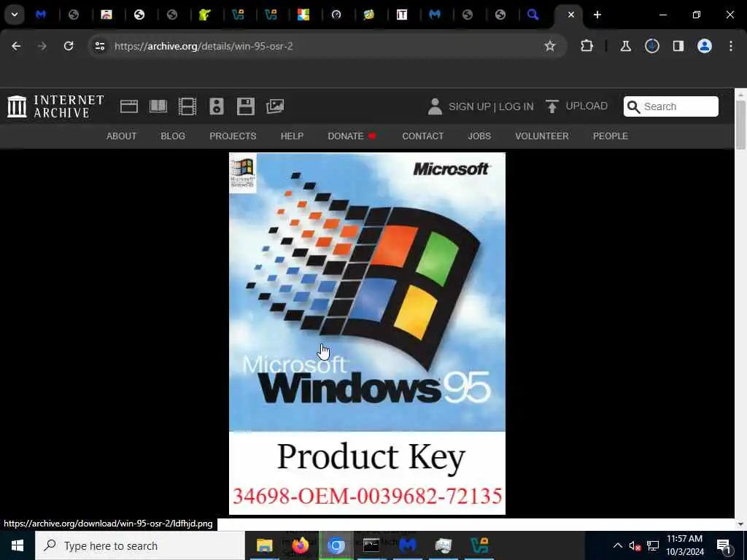Open the Internet Archive home logo
Image resolution: width=747 pixels, height=560 pixels.
(x=55, y=106)
